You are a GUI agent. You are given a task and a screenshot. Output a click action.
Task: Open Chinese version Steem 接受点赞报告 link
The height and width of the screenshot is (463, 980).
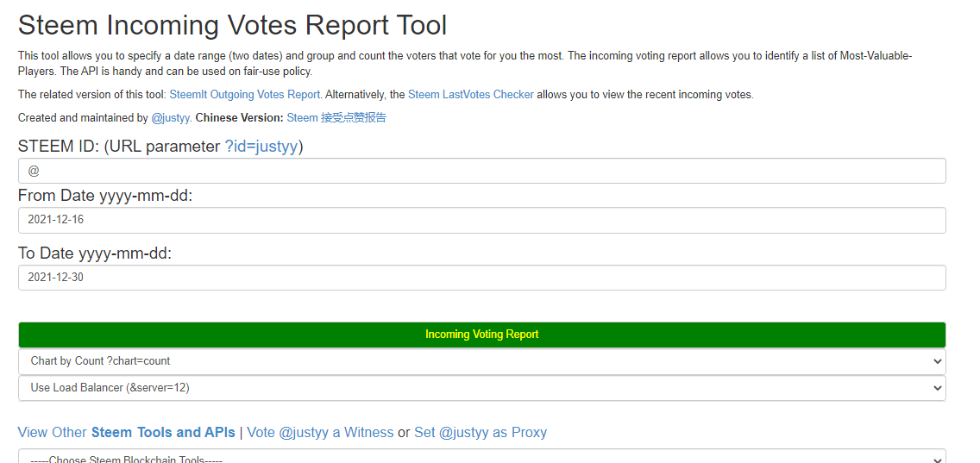[x=336, y=117]
